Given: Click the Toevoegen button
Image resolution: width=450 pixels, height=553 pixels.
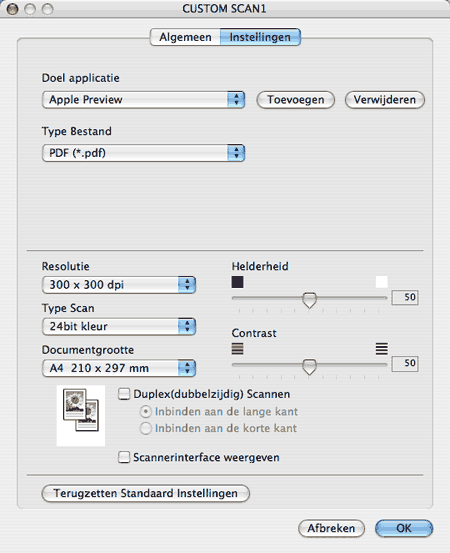Looking at the screenshot, I should (x=296, y=100).
